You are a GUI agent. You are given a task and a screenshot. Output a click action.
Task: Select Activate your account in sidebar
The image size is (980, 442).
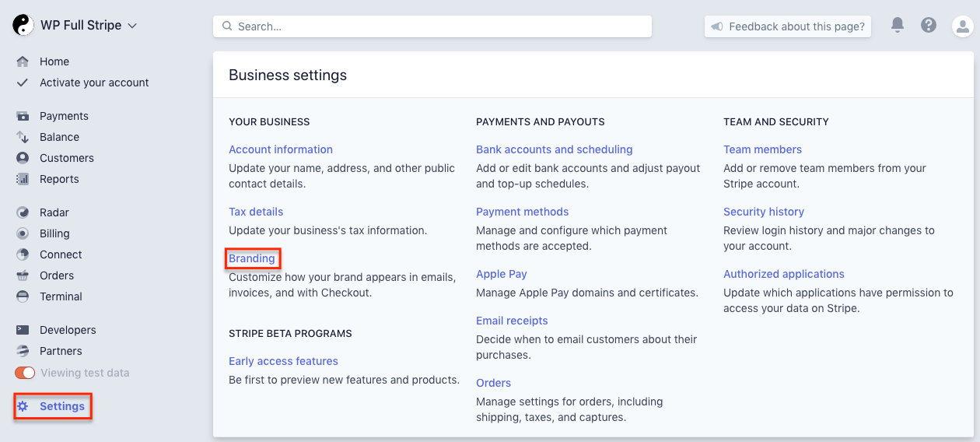click(94, 82)
